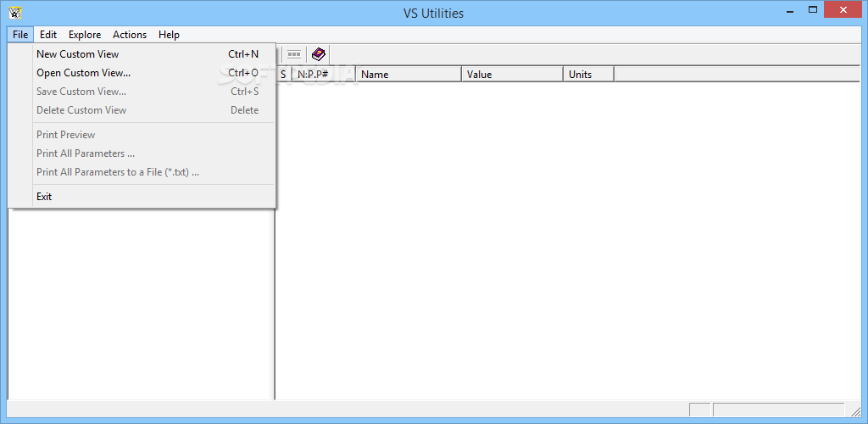Minimize the VS Utilities window

coord(789,9)
